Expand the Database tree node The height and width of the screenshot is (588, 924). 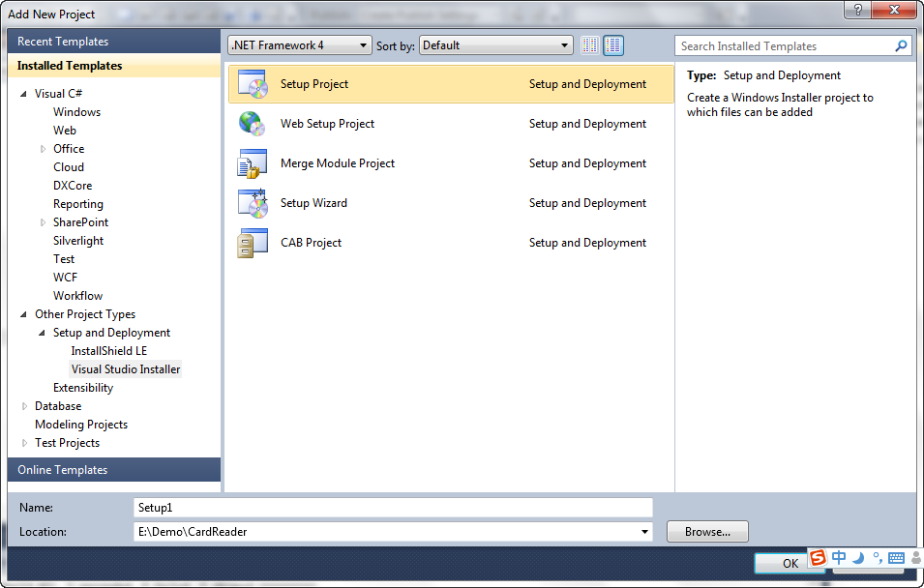click(24, 407)
